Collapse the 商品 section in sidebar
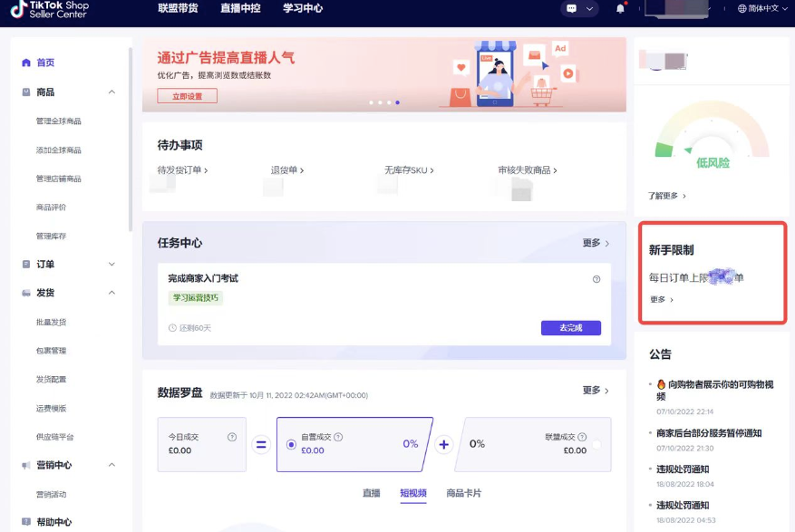 113,92
